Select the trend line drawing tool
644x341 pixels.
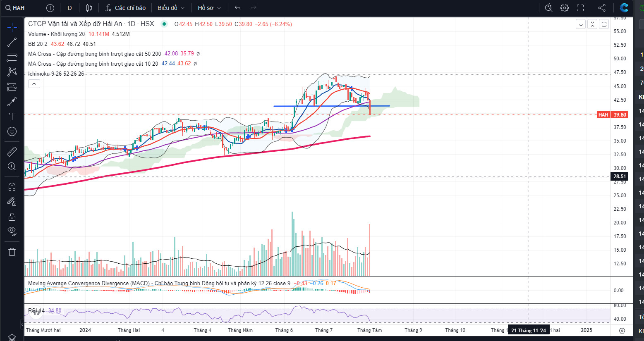(12, 42)
